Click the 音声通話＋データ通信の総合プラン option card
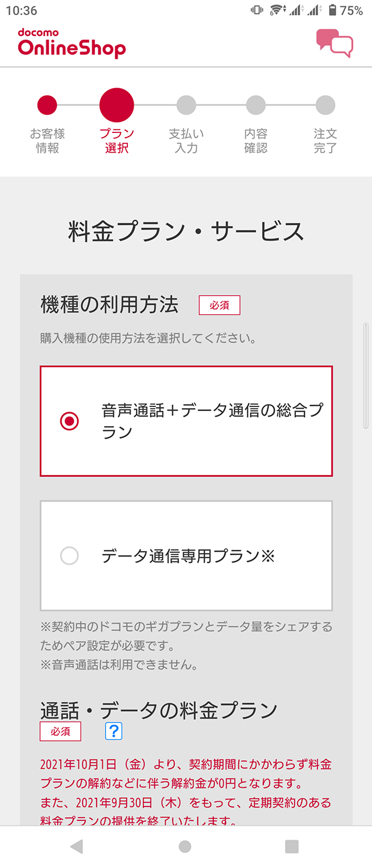The height and width of the screenshot is (868, 372). (186, 421)
